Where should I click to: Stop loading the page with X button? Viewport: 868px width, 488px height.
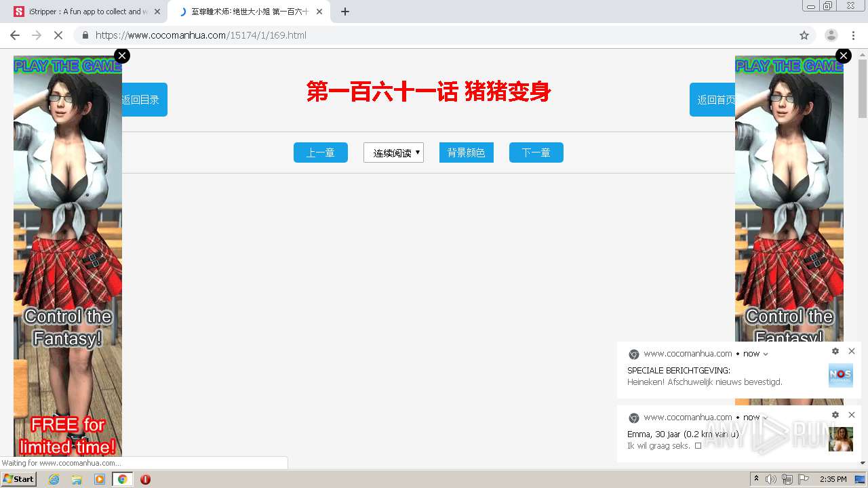point(58,35)
